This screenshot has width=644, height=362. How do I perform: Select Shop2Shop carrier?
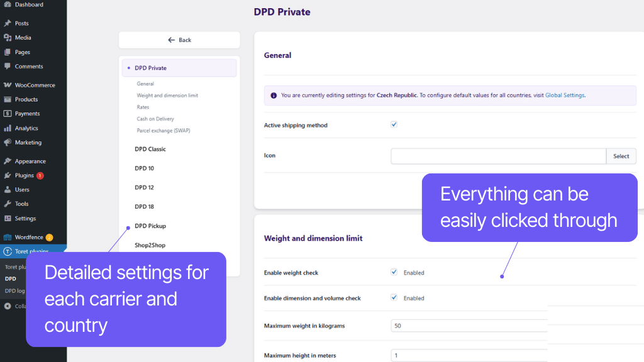click(x=150, y=245)
